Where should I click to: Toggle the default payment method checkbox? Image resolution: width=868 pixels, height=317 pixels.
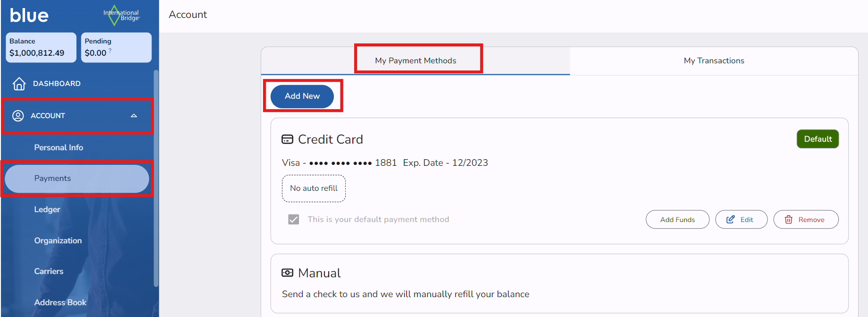pos(294,219)
